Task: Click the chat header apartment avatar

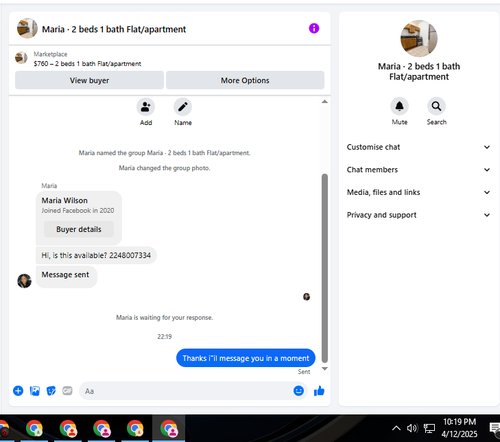Action: pyautogui.click(x=27, y=28)
